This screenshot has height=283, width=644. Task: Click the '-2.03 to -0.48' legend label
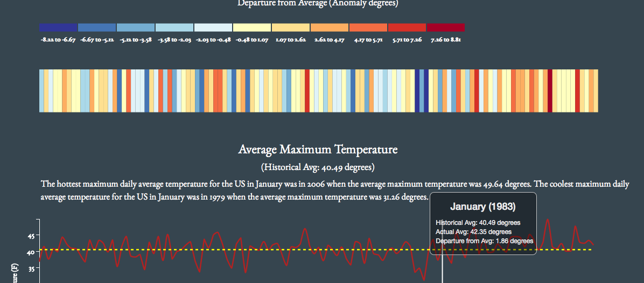click(x=213, y=40)
